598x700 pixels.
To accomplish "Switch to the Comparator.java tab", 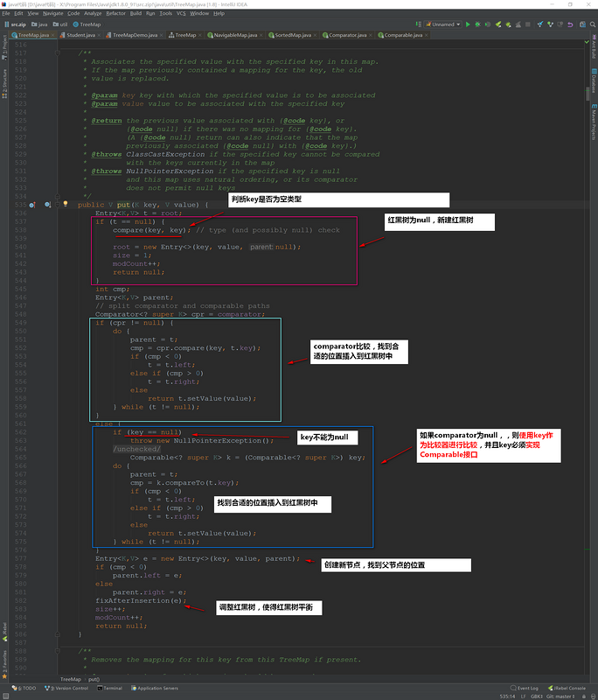I will (x=348, y=35).
